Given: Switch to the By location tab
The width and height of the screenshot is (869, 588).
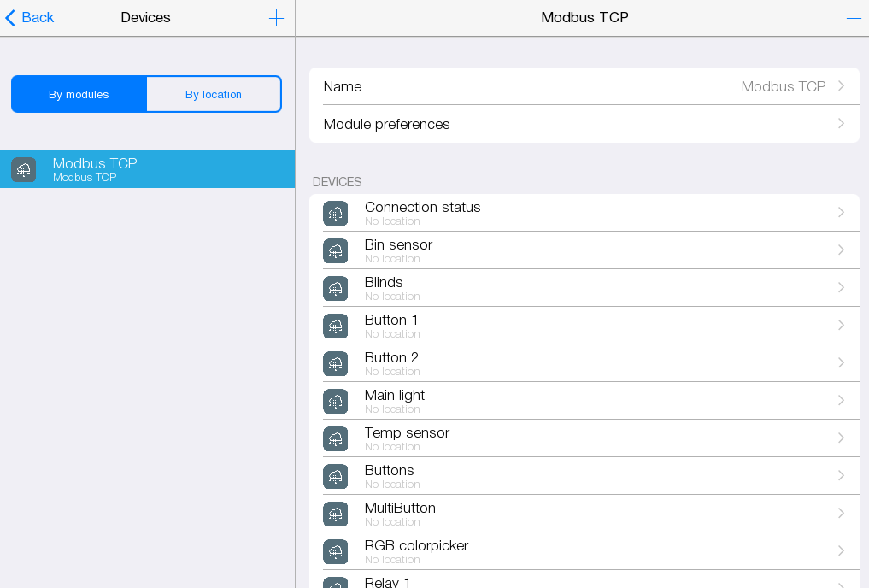Looking at the screenshot, I should (x=214, y=94).
